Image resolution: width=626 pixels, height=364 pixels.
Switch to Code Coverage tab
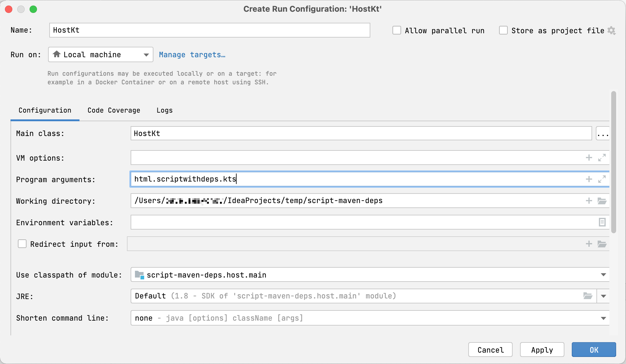click(x=114, y=110)
